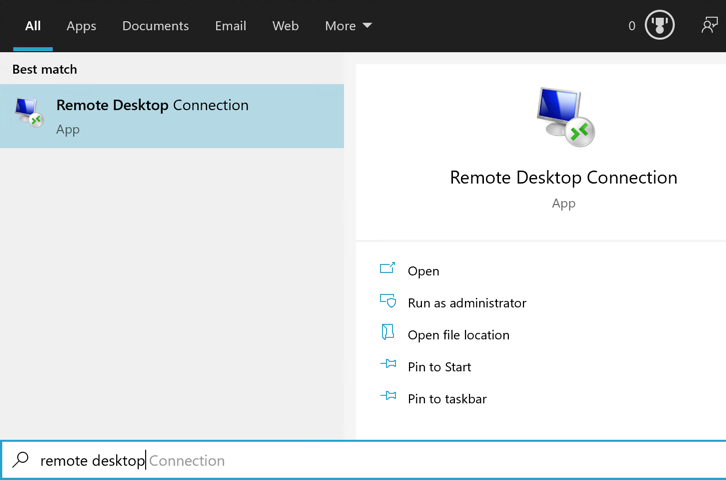Click the small Remote Desktop icon under Best match
Screen dimensions: 726x480
point(29,115)
